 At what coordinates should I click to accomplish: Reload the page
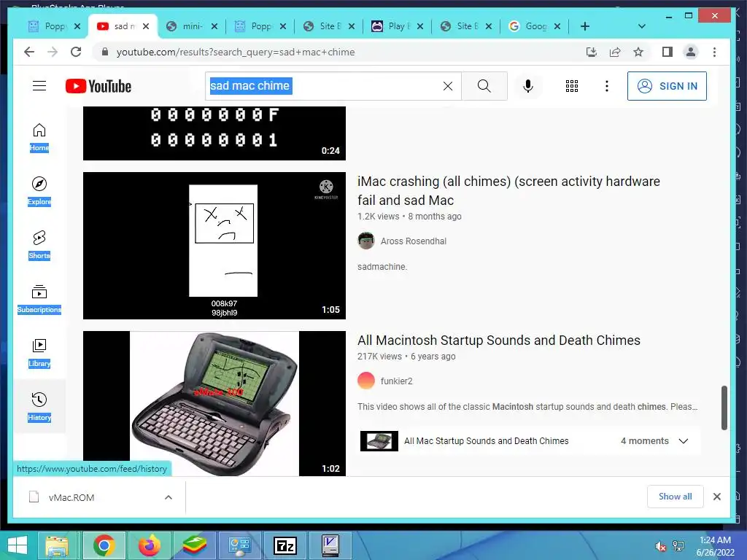tap(76, 52)
